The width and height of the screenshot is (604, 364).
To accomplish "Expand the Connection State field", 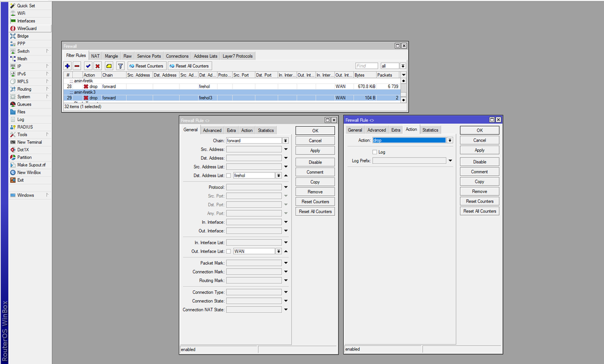I will point(286,301).
